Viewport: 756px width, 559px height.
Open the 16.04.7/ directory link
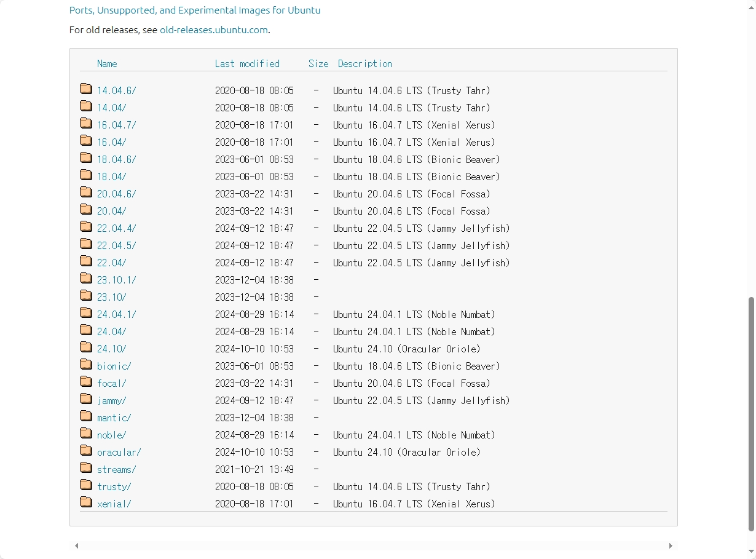(117, 125)
